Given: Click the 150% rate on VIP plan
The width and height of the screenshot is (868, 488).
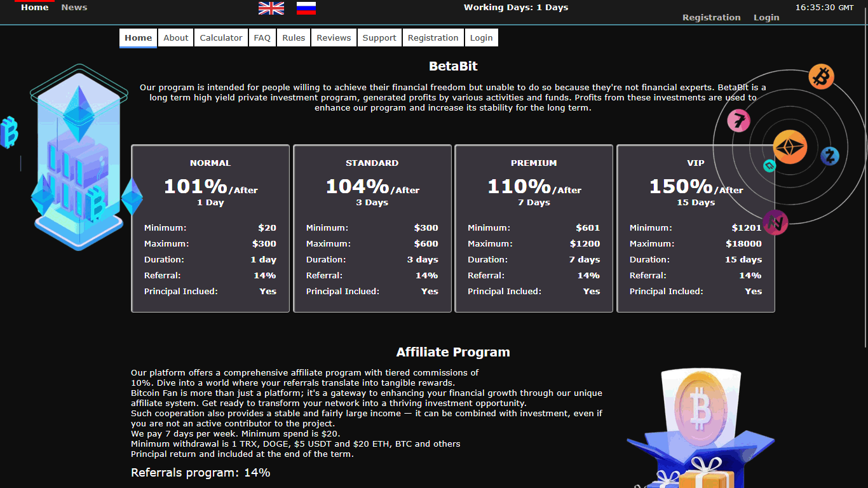Looking at the screenshot, I should pyautogui.click(x=681, y=186).
